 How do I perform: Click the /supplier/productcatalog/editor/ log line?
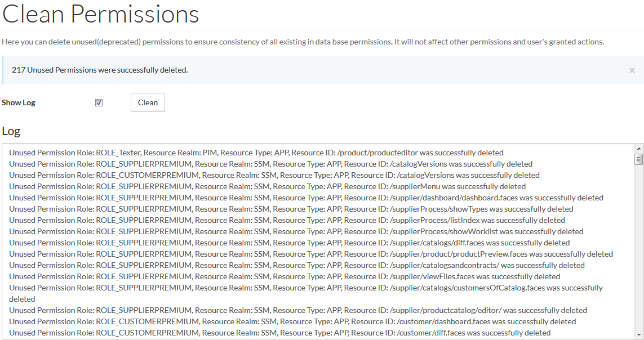click(298, 310)
